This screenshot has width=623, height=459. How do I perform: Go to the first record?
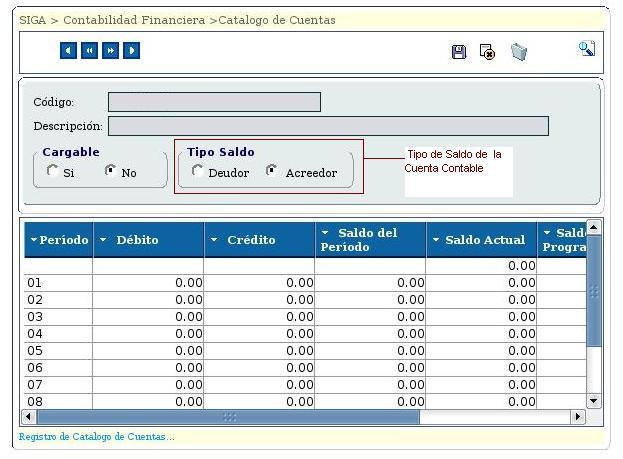pyautogui.click(x=68, y=50)
